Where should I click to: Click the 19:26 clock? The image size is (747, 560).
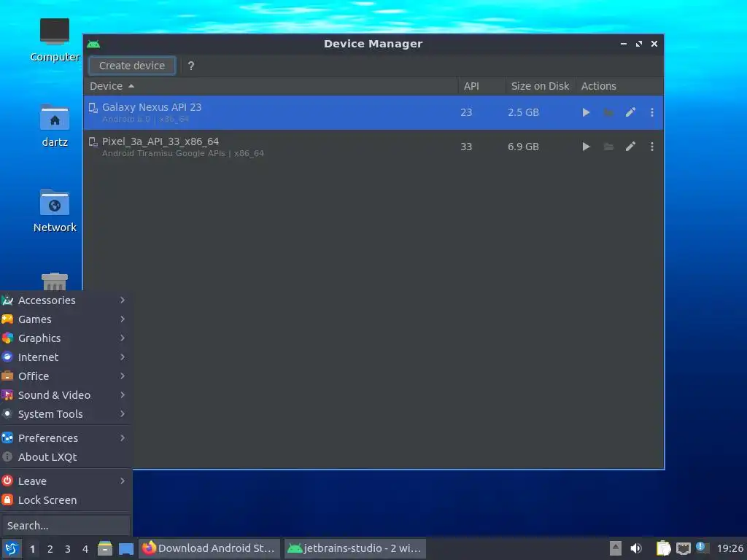point(729,548)
